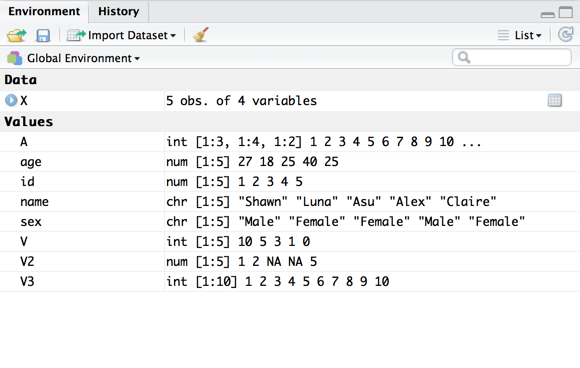Maximize the Environment pane
The image size is (580, 368).
coord(566,12)
